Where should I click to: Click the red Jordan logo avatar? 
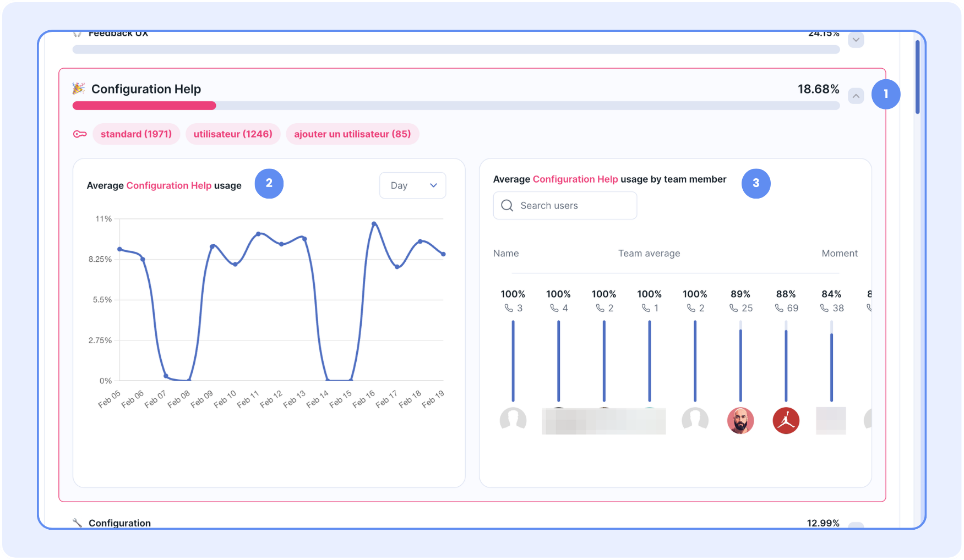pos(786,421)
